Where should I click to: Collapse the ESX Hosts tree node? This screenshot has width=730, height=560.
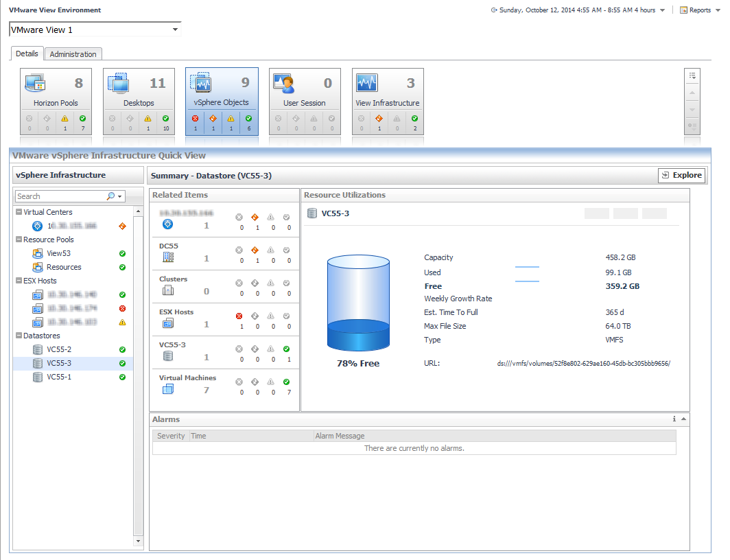pyautogui.click(x=19, y=281)
